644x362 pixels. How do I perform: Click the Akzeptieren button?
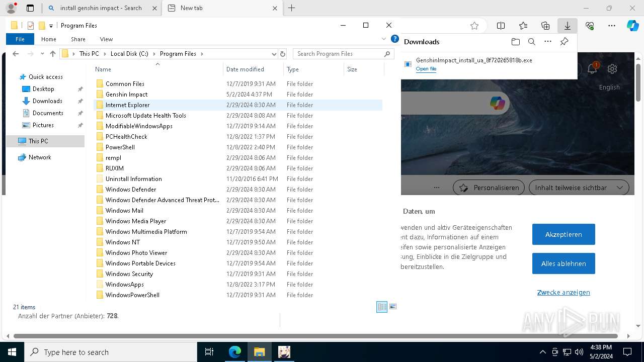point(563,234)
